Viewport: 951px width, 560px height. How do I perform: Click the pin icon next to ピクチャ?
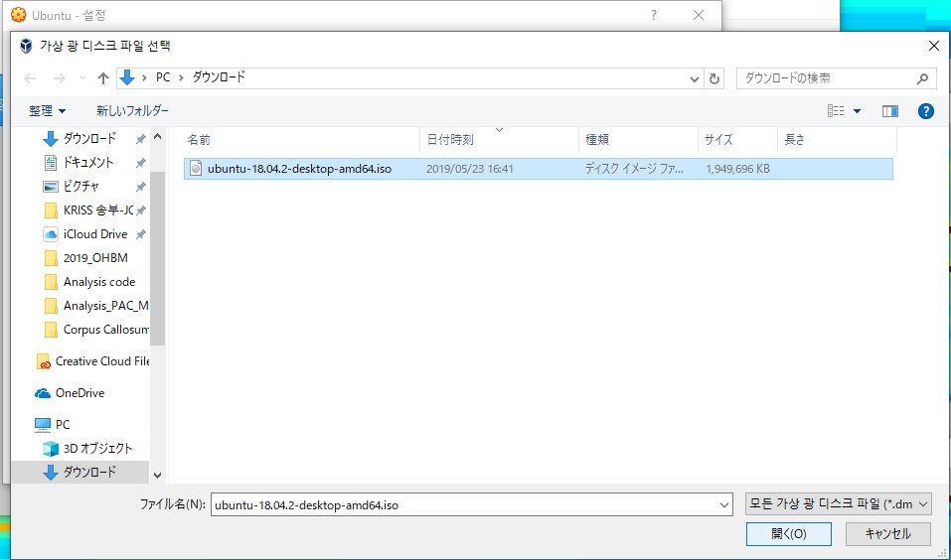(x=141, y=186)
